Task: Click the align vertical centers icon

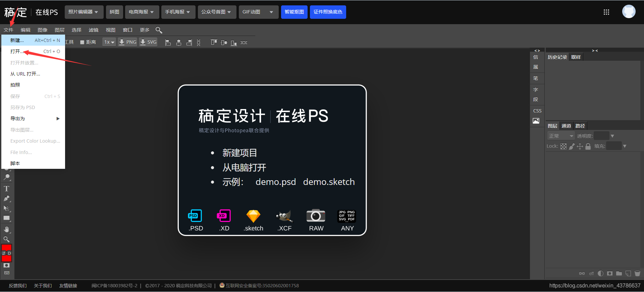Action: tap(224, 43)
